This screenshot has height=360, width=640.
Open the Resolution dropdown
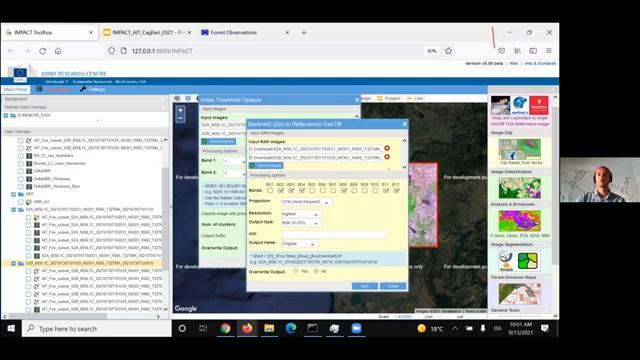(x=301, y=214)
